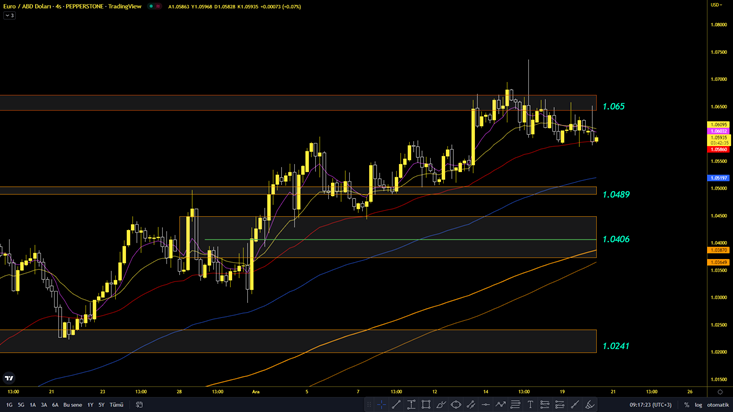
Task: Click the 1.065 level label
Action: 614,107
